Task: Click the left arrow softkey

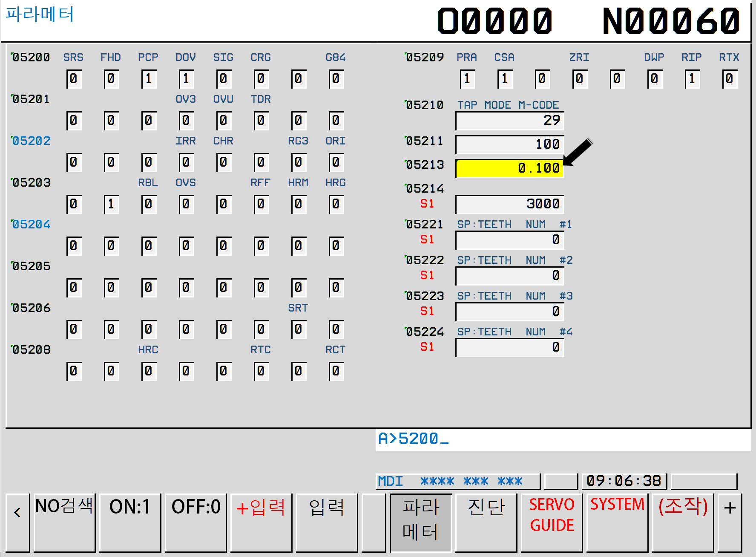Action: pos(17,522)
